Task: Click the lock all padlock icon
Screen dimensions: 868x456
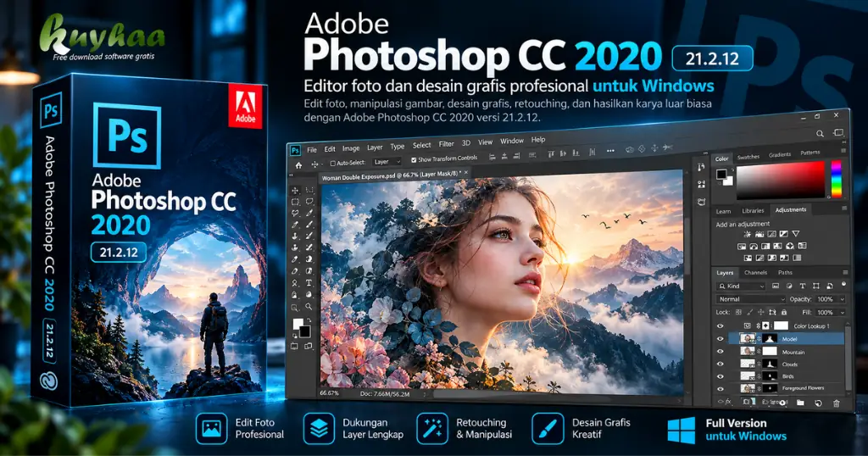Action: pos(784,313)
